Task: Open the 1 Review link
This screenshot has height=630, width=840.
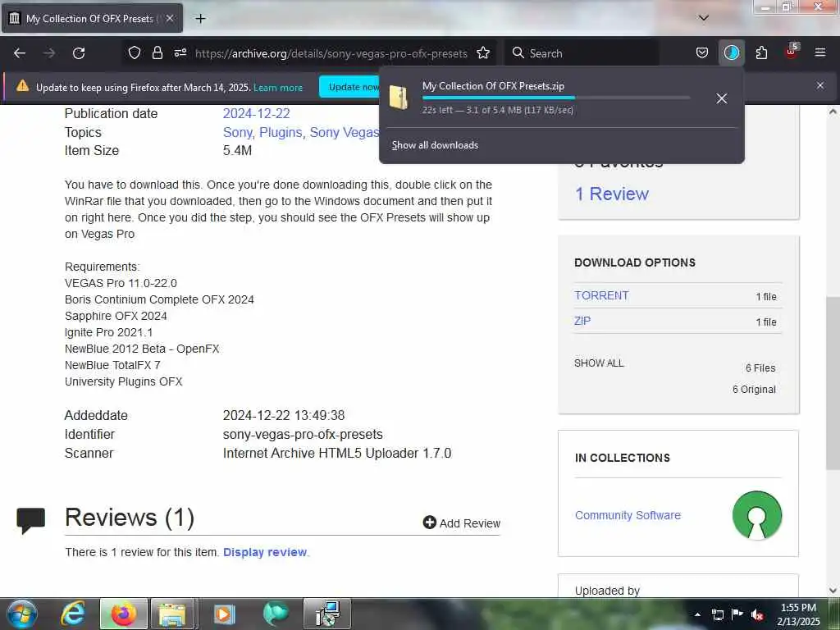Action: (x=612, y=194)
